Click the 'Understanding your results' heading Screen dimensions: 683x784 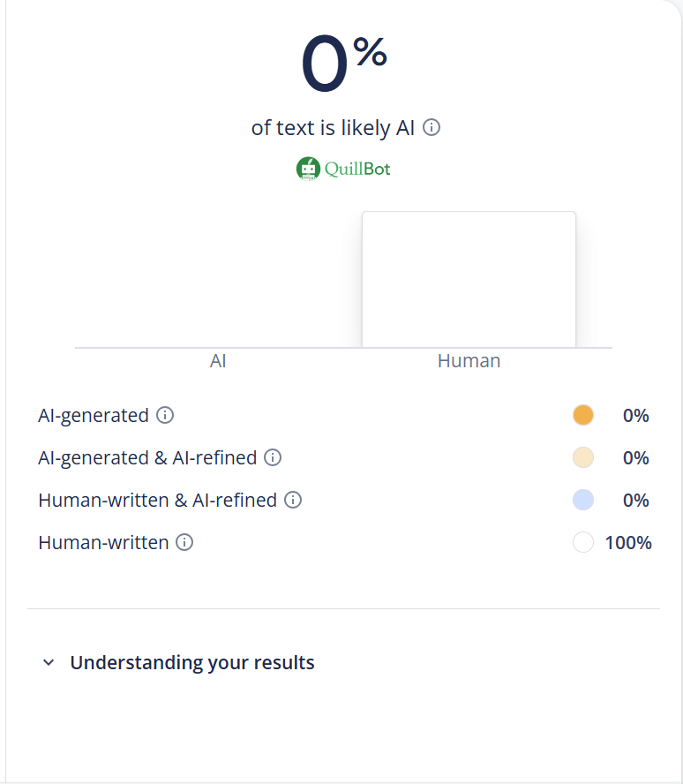pos(191,662)
